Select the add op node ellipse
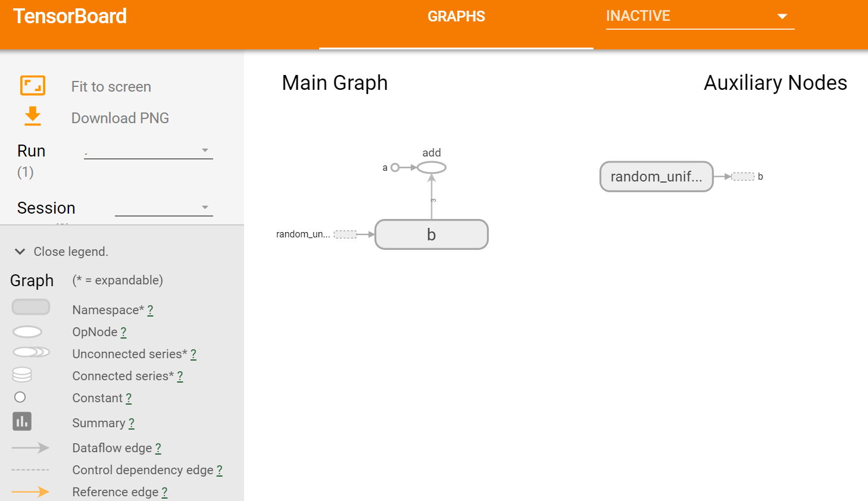The width and height of the screenshot is (868, 501). click(432, 168)
